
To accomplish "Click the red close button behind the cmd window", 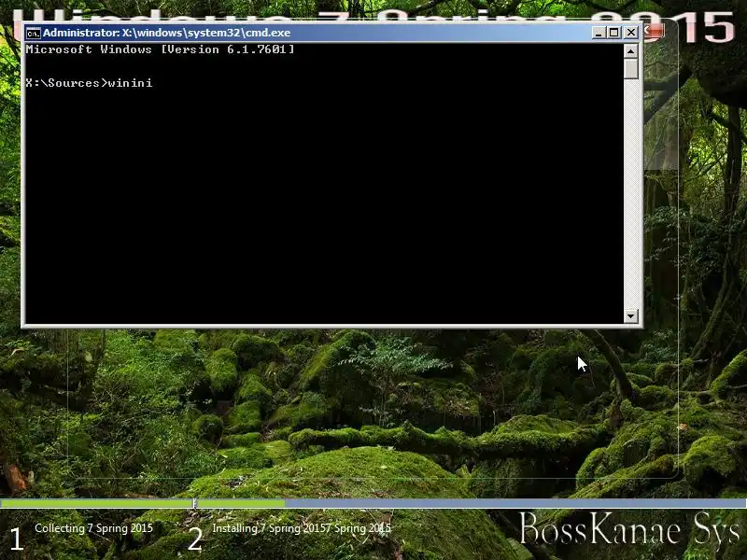I will click(x=655, y=32).
